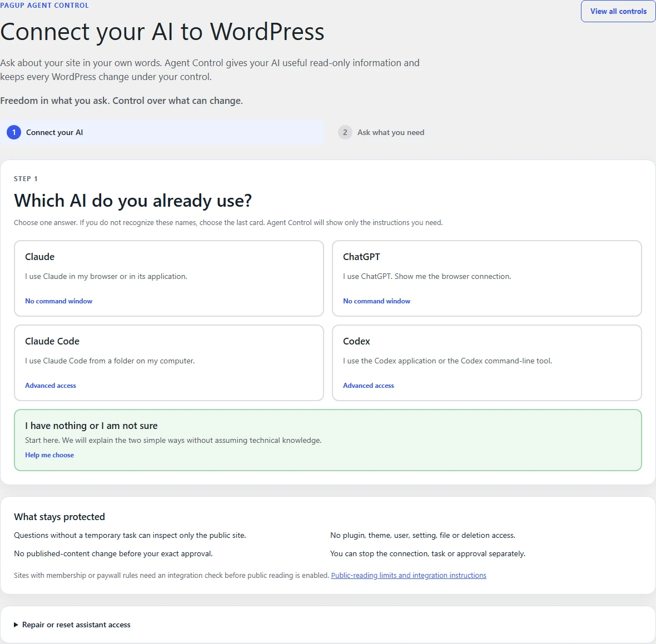Select I have nothing or not sure card
The width and height of the screenshot is (656, 644).
click(328, 440)
